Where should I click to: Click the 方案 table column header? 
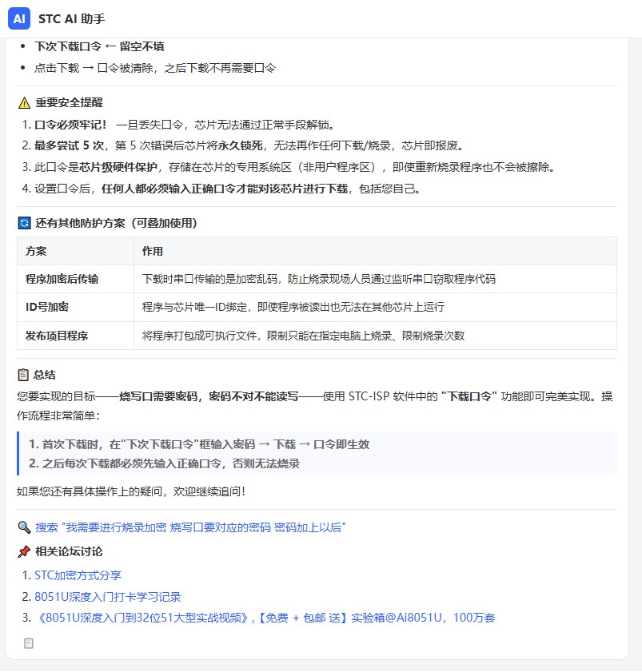(x=75, y=251)
